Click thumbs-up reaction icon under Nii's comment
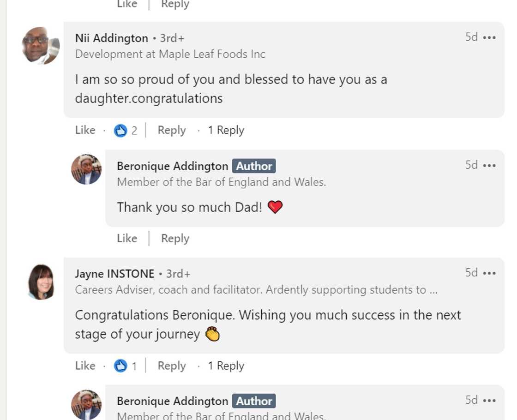This screenshot has height=420, width=517. 120,131
